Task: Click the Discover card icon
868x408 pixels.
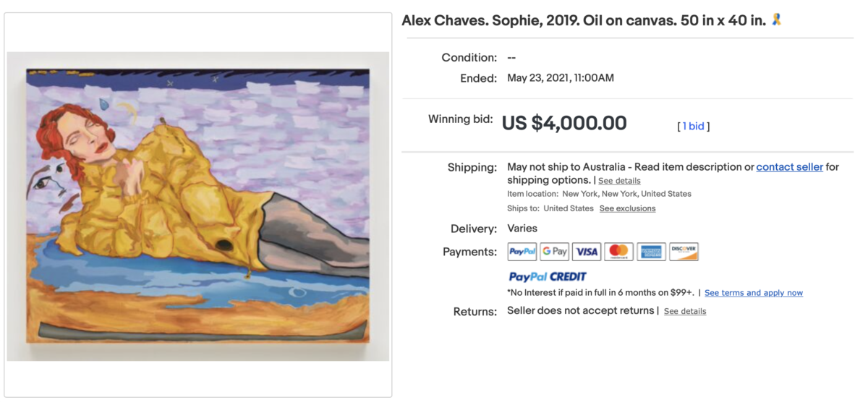Action: (x=684, y=252)
